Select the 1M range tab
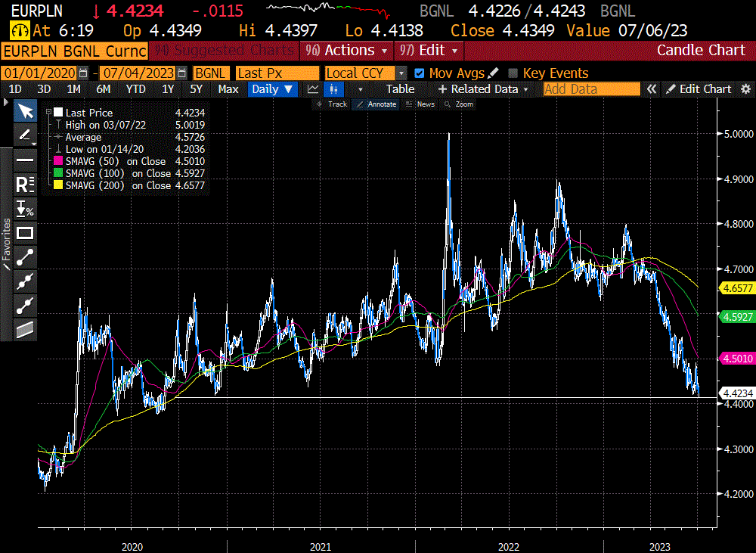 coord(73,89)
